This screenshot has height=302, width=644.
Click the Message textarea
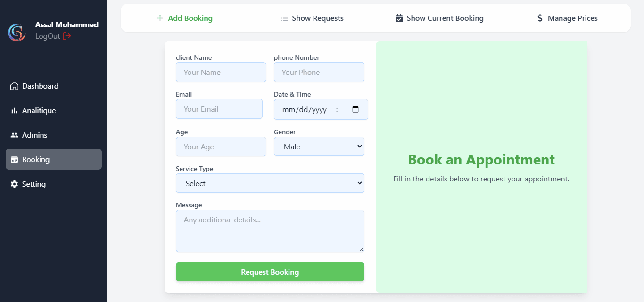(x=270, y=231)
